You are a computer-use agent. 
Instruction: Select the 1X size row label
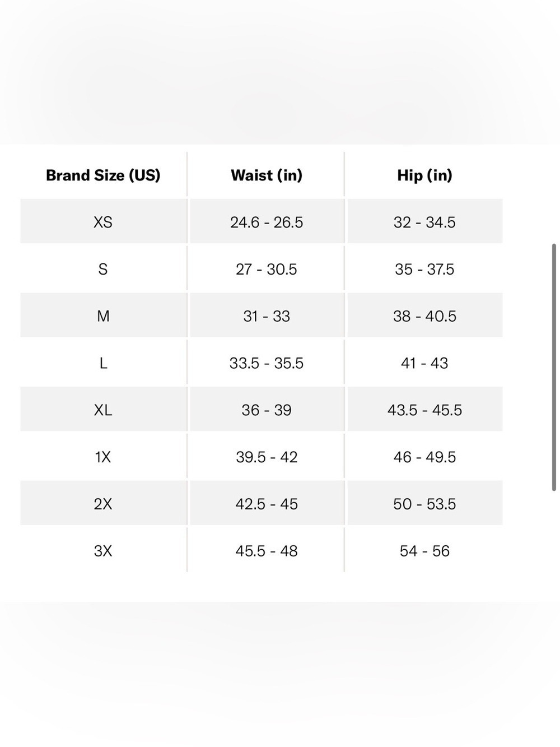pos(103,457)
